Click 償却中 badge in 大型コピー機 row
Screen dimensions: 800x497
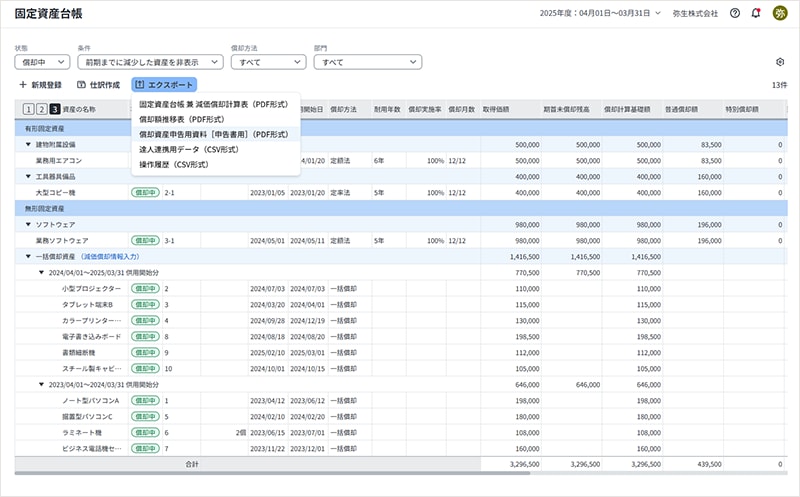pyautogui.click(x=145, y=192)
